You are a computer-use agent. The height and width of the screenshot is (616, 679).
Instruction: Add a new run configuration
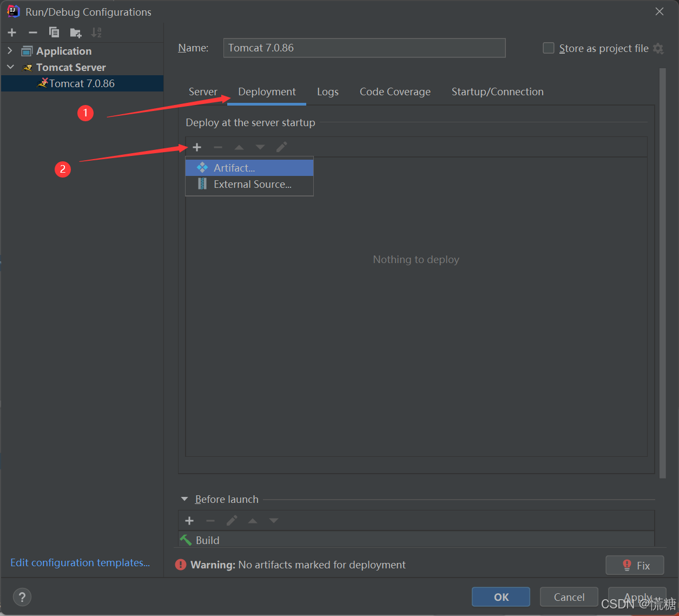point(12,32)
